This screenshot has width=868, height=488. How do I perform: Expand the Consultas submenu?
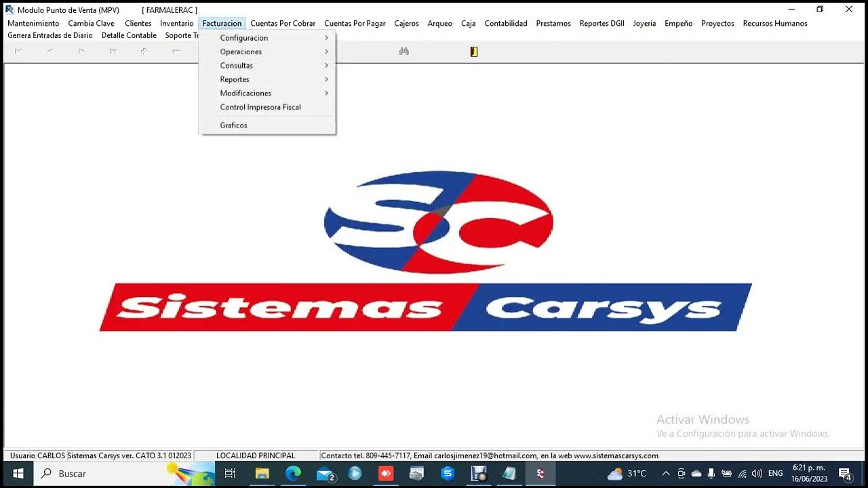(267, 66)
